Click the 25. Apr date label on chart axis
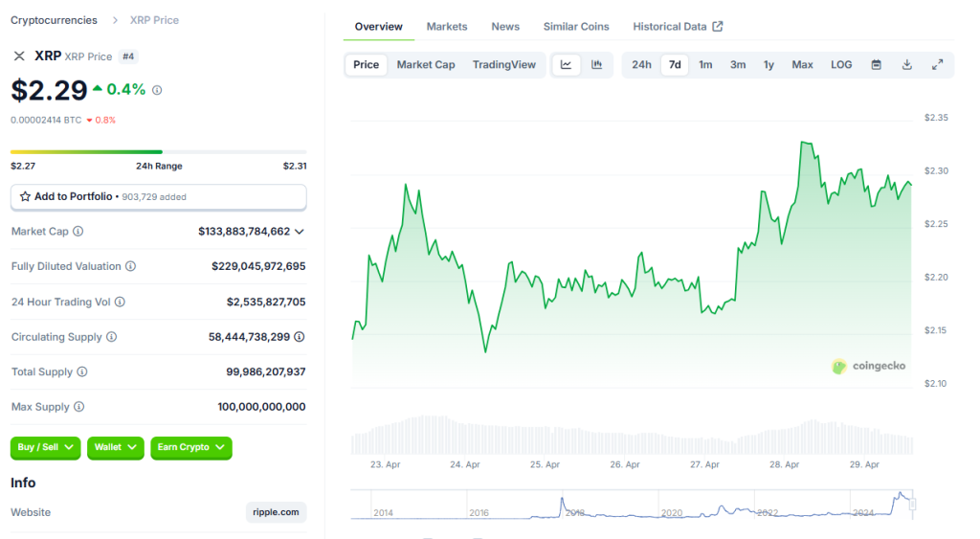 (x=545, y=464)
